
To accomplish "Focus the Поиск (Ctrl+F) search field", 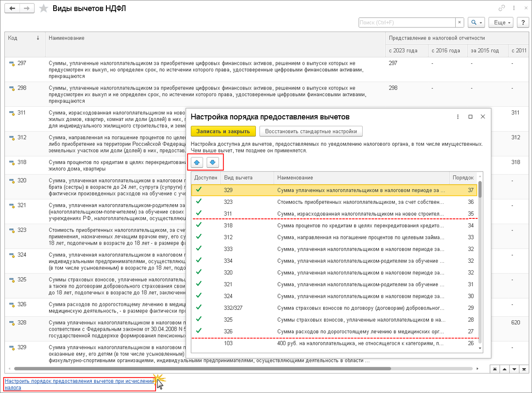I will 407,22.
